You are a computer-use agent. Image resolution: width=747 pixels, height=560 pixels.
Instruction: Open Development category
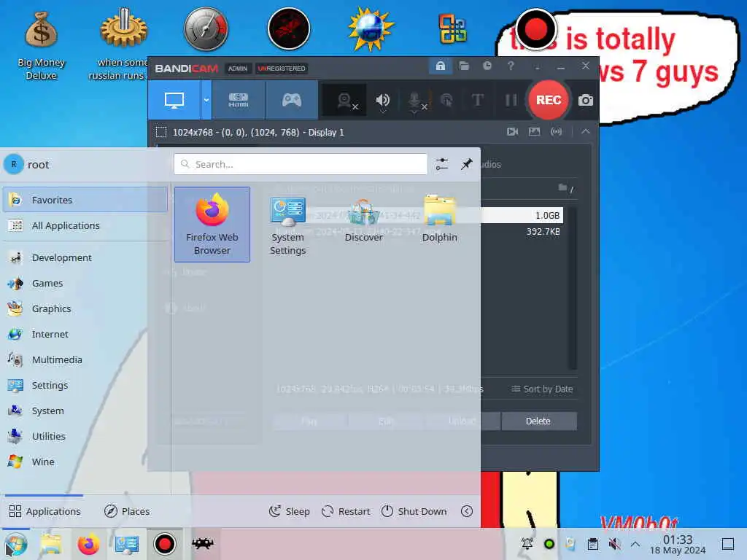pyautogui.click(x=85, y=257)
